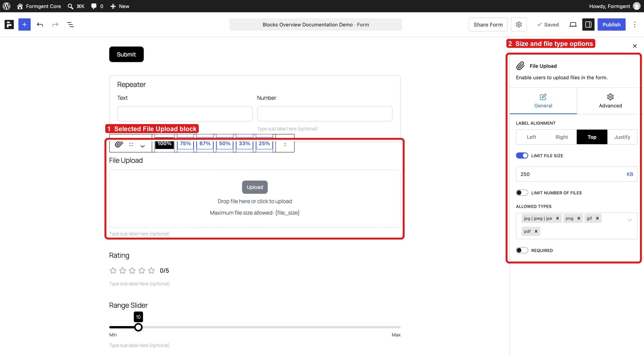Redo the last change

point(55,24)
